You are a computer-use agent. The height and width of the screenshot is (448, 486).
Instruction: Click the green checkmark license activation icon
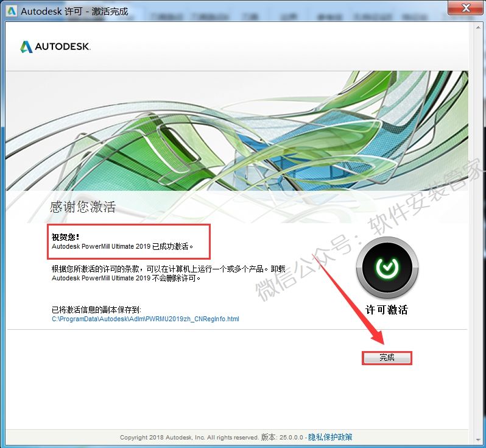point(387,267)
